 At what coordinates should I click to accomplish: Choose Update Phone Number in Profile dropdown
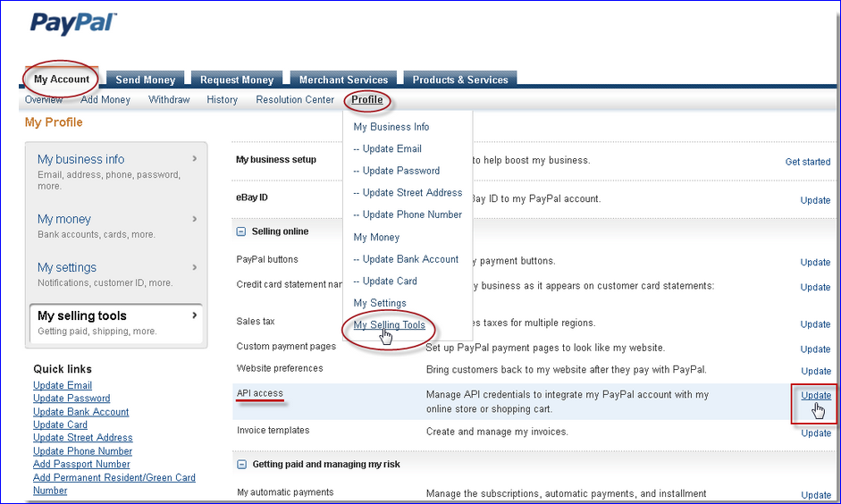click(408, 215)
